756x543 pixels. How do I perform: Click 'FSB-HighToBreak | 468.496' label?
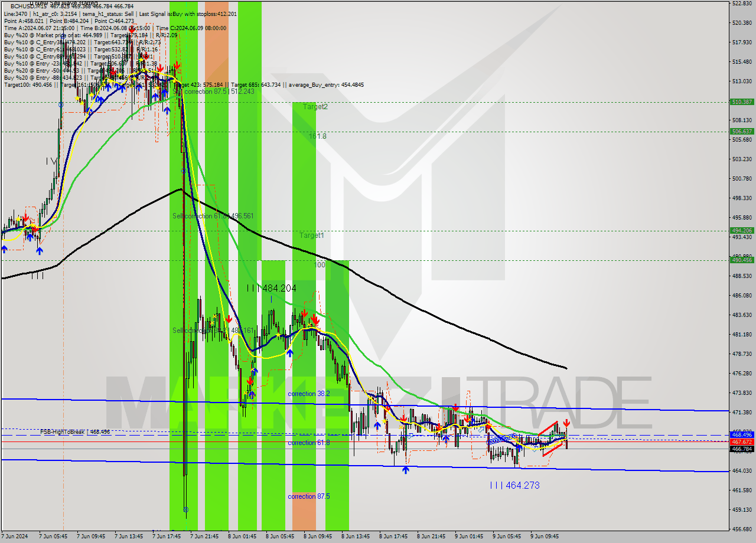tap(75, 432)
